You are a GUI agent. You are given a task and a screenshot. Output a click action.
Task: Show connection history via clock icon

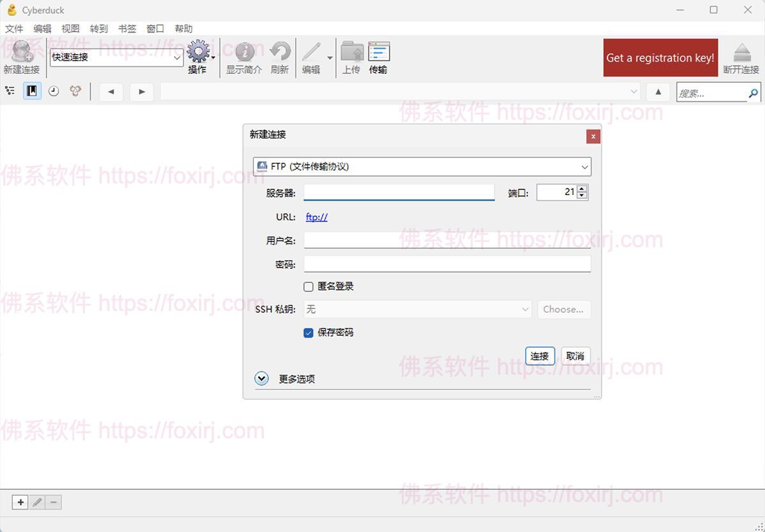pos(54,91)
